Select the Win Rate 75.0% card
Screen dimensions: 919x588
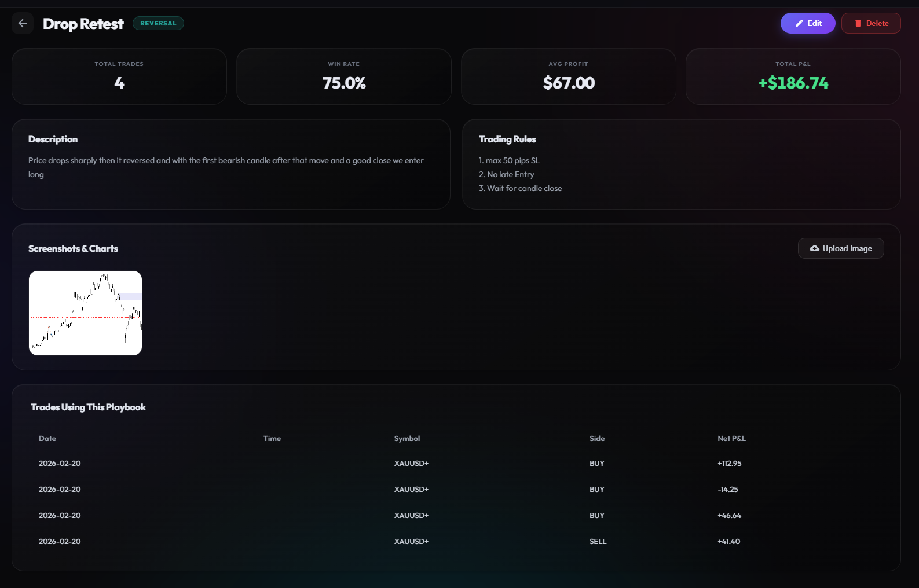click(343, 76)
